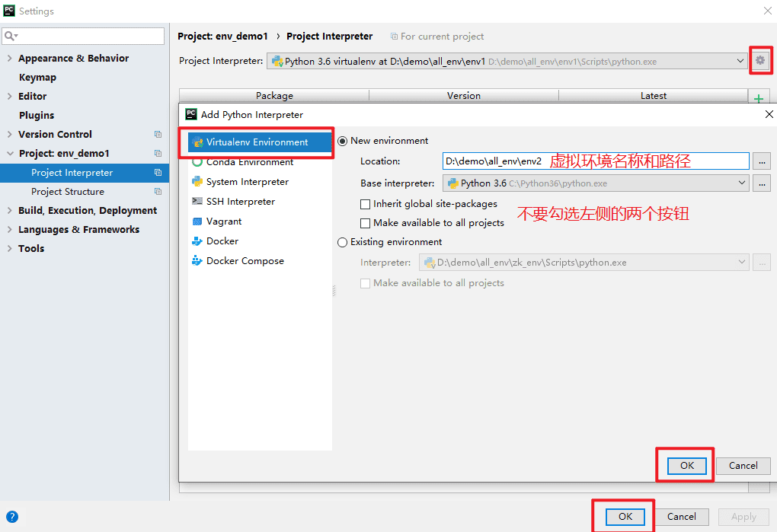Click PyCharm logo in Add Python Interpreter dialog
Image resolution: width=777 pixels, height=532 pixels.
(190, 114)
